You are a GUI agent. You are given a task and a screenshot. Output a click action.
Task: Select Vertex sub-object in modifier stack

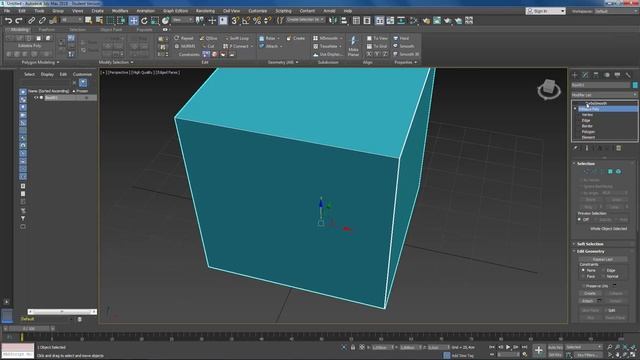pyautogui.click(x=587, y=115)
